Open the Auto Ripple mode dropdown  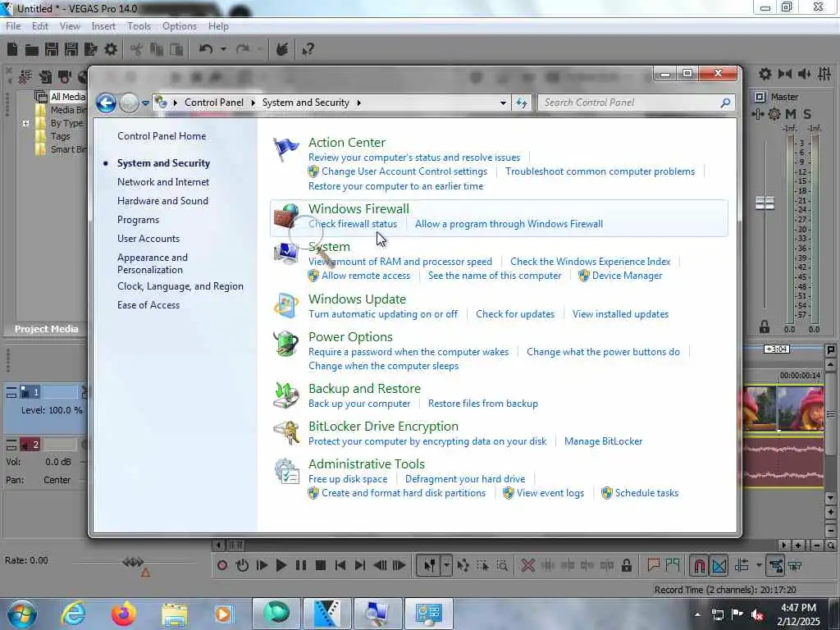[759, 565]
